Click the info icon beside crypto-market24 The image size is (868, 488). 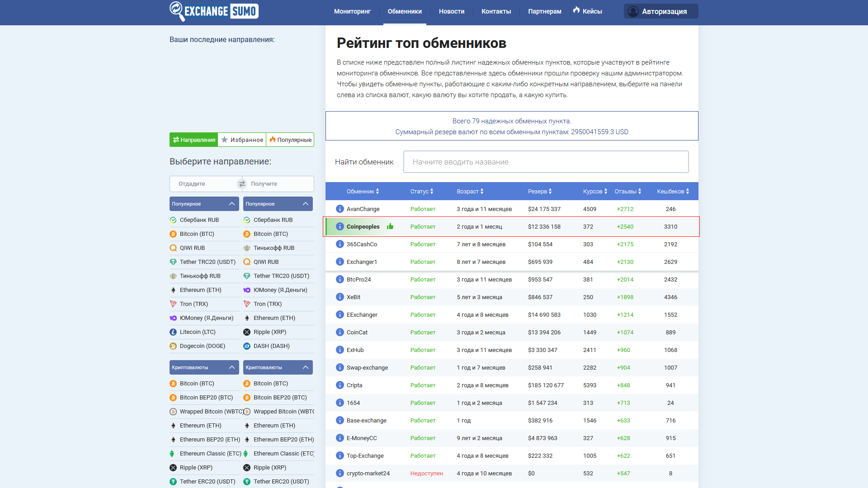[x=340, y=473]
